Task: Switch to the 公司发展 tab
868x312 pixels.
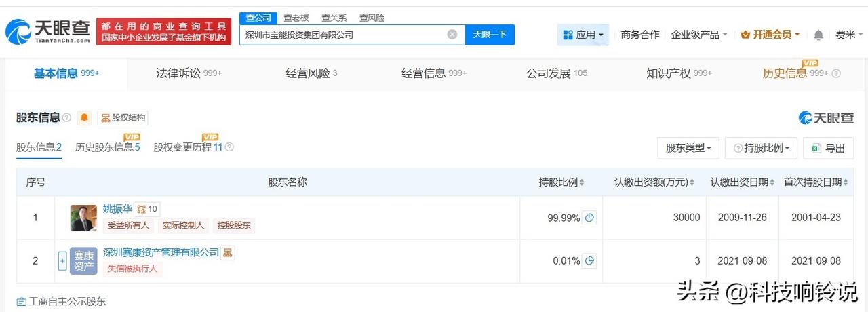Action: [x=557, y=73]
